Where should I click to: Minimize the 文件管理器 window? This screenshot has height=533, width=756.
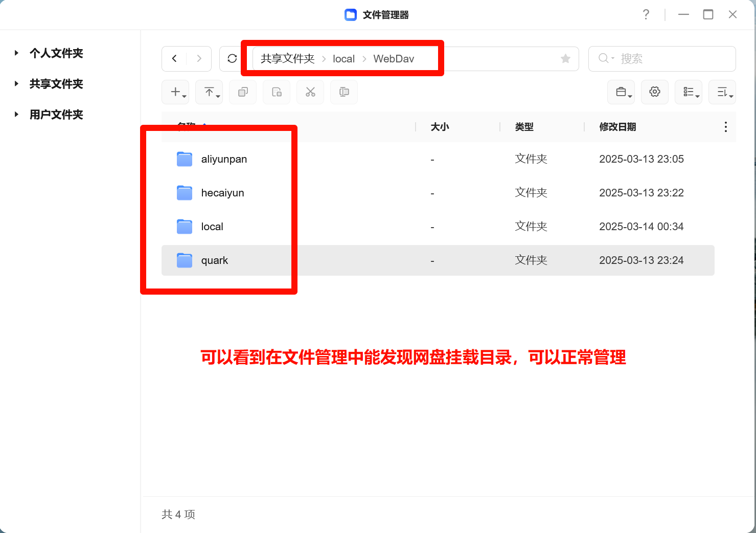click(683, 15)
